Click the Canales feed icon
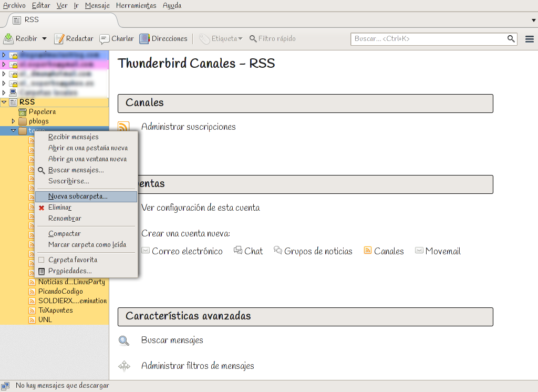538x392 pixels. point(367,250)
